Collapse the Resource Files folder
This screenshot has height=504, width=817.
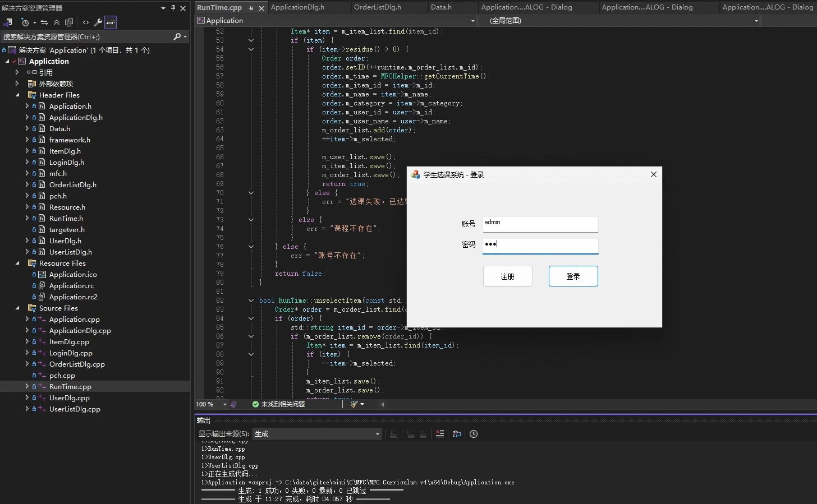(17, 263)
